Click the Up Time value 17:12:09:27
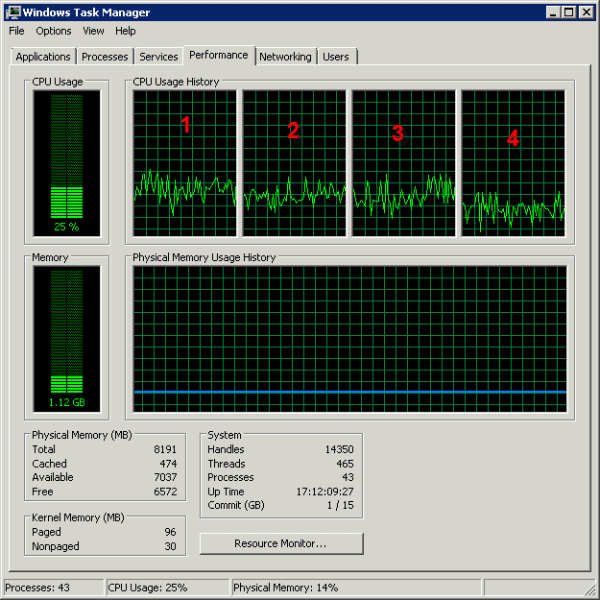The width and height of the screenshot is (600, 600). point(325,492)
